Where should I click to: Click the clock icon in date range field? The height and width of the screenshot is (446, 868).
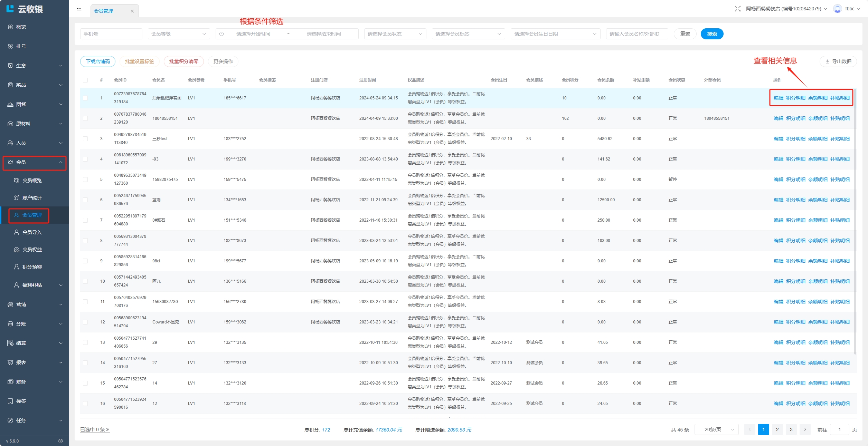(x=221, y=34)
